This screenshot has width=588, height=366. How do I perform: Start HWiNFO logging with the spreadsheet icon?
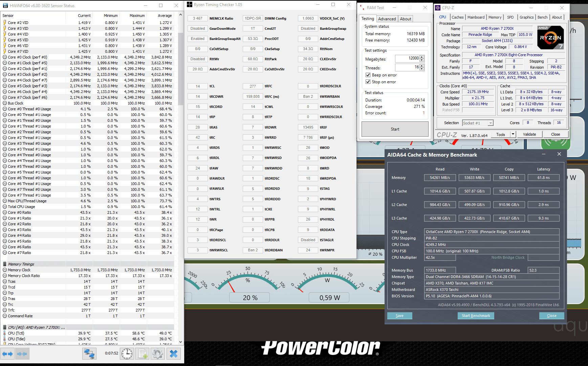tap(142, 354)
